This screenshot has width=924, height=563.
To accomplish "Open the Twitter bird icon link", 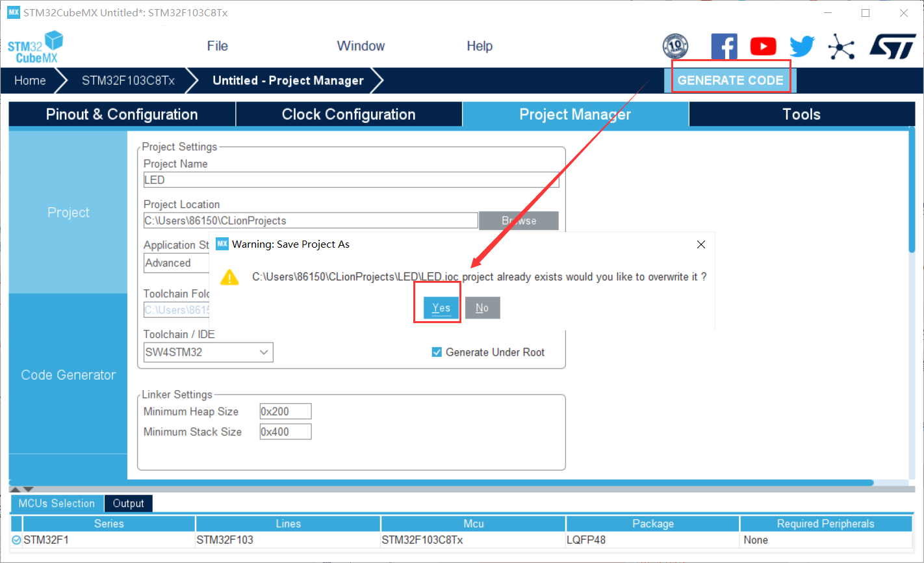I will pos(802,46).
